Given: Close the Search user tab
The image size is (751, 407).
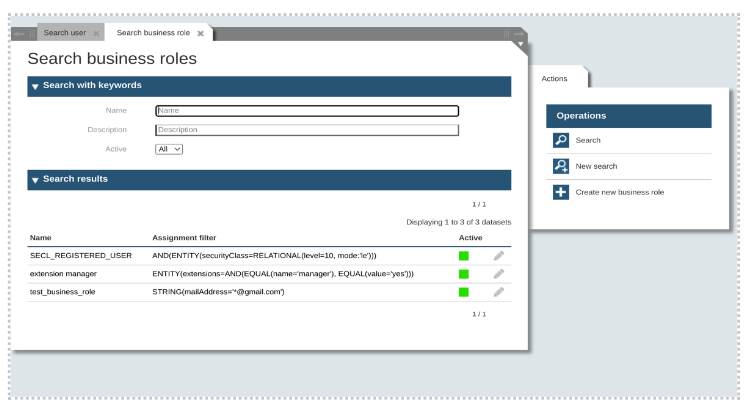Looking at the screenshot, I should (96, 33).
